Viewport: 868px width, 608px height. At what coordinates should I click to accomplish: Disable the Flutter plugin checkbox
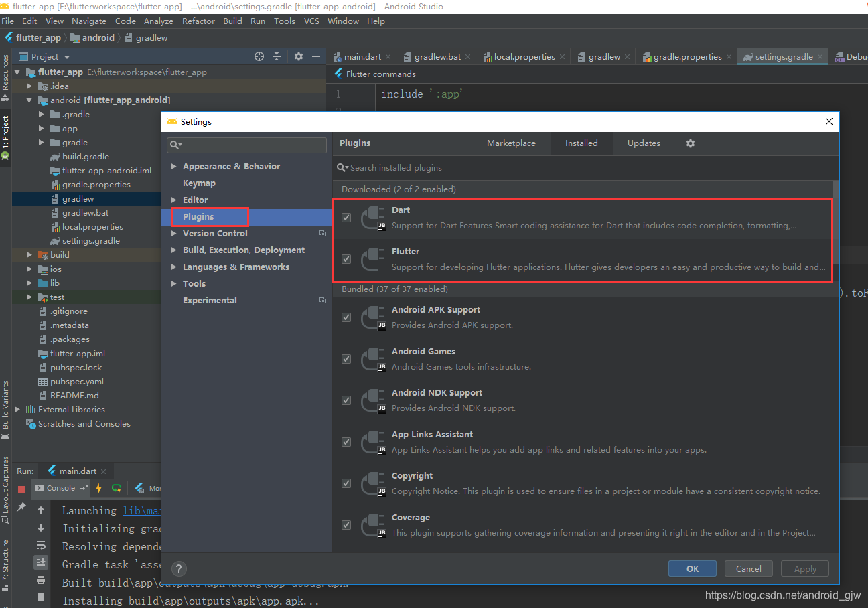[x=346, y=259]
